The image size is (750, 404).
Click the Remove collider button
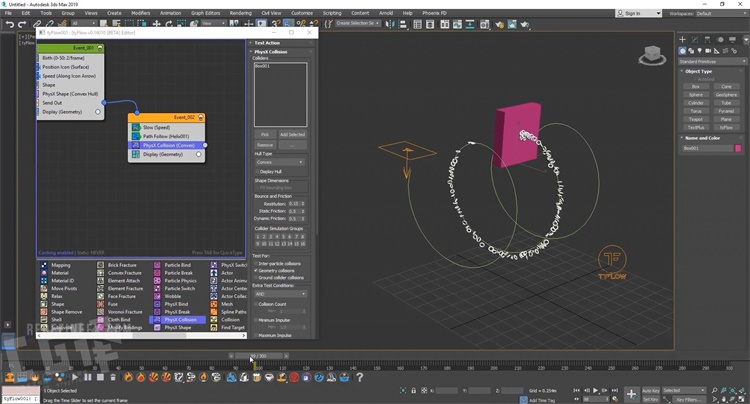point(265,145)
